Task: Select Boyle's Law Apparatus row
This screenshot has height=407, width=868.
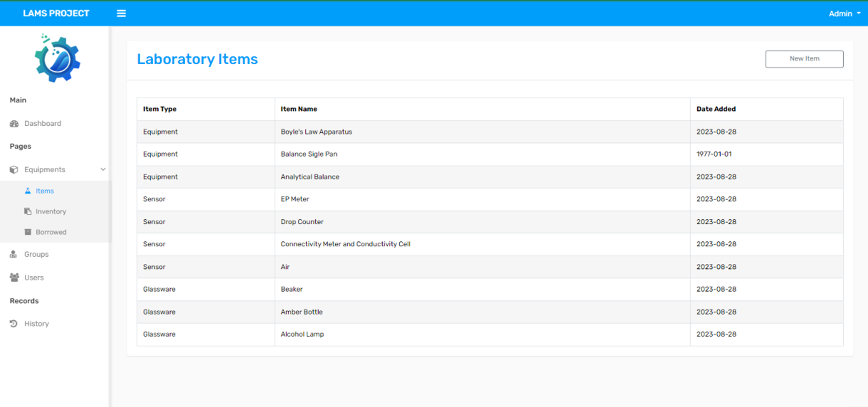Action: (490, 132)
